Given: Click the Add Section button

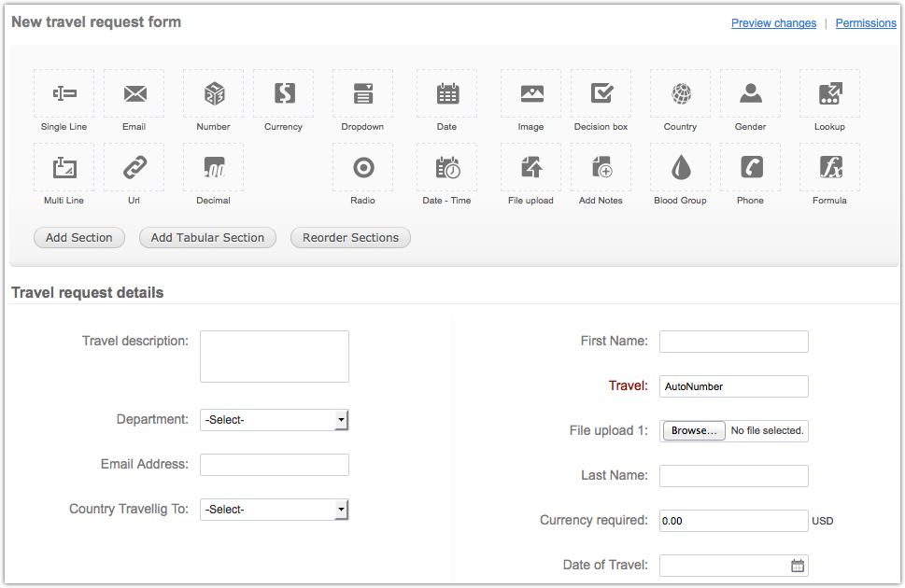Looking at the screenshot, I should coord(79,238).
